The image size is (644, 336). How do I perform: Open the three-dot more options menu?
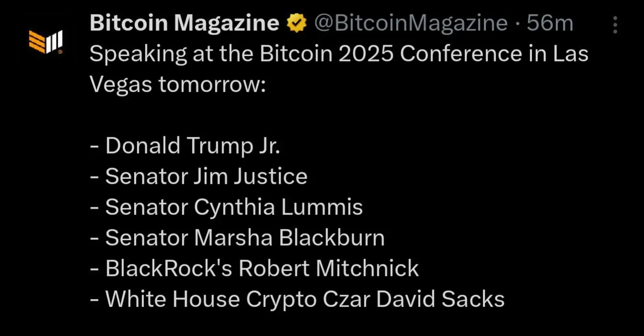(615, 25)
